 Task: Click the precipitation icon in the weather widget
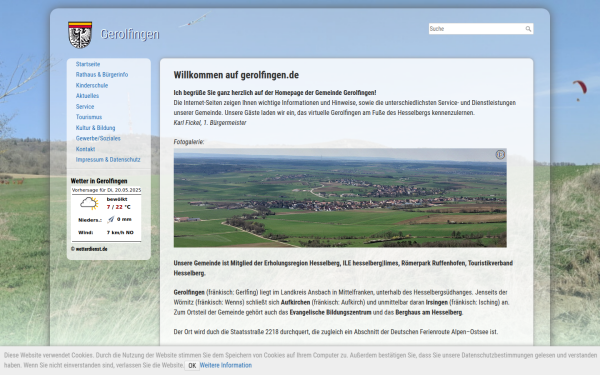click(111, 219)
